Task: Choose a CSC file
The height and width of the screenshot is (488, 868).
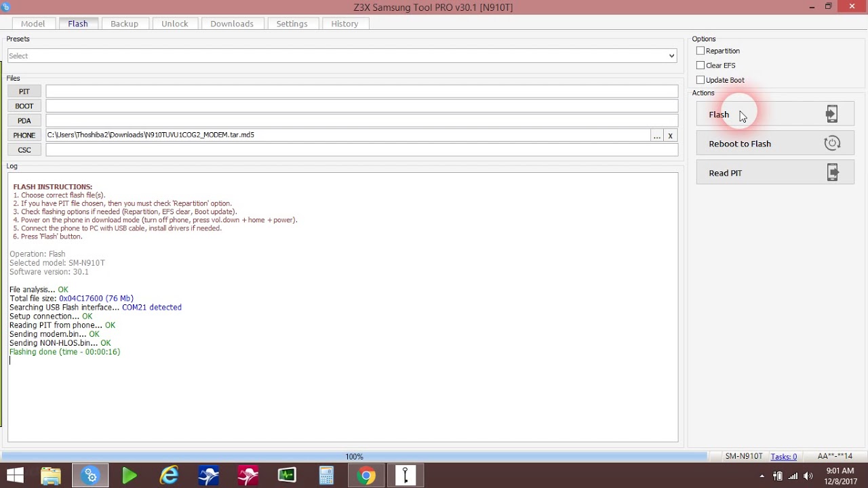Action: coord(24,150)
